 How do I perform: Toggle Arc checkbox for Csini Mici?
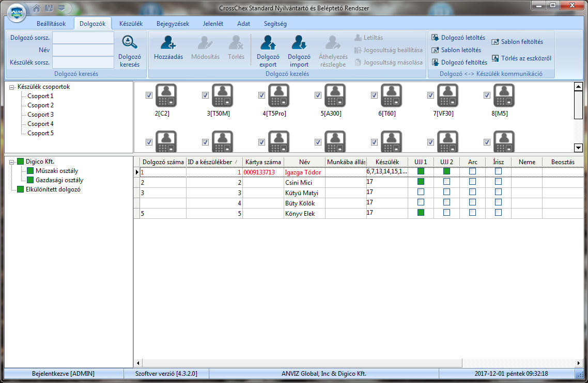tap(472, 182)
